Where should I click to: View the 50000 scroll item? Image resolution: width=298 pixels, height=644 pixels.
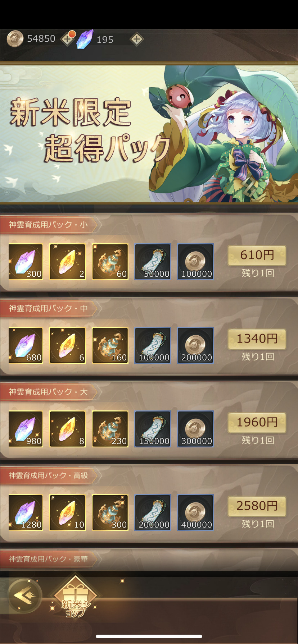(x=153, y=262)
